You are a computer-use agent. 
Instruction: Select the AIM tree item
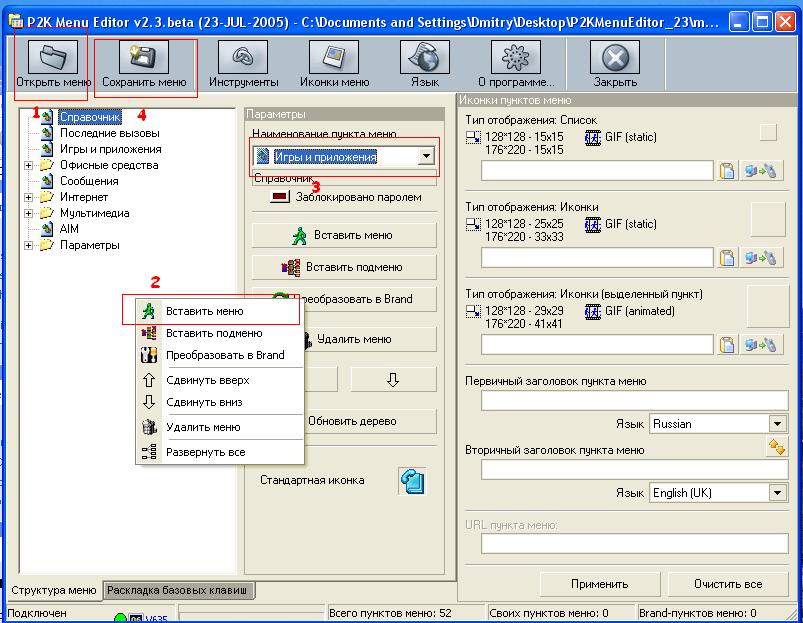click(69, 229)
